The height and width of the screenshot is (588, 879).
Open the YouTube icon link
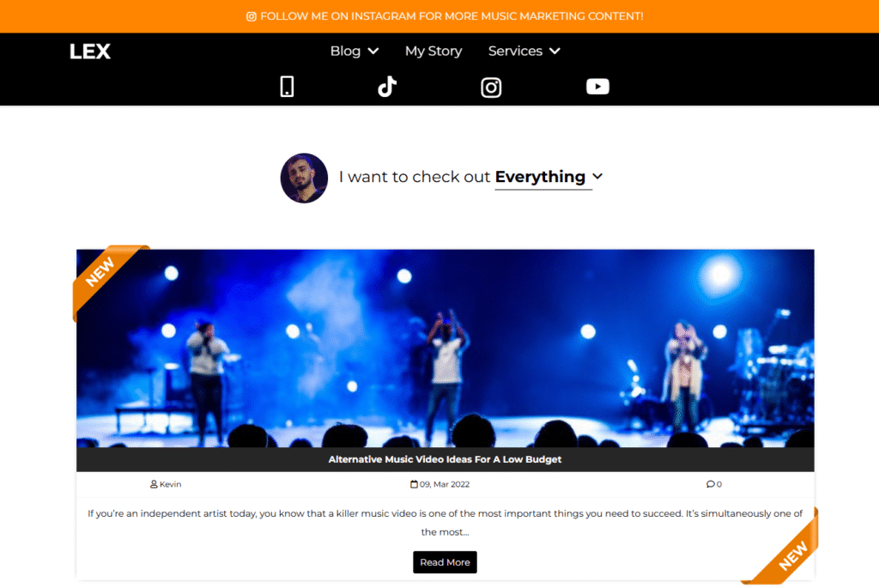(597, 87)
